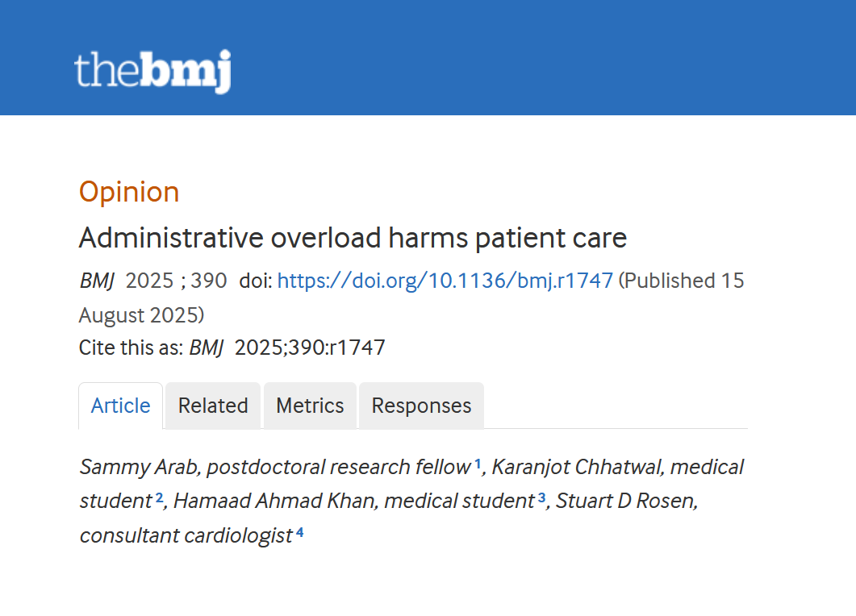This screenshot has width=856, height=616.
Task: Select the Article tab
Action: (x=120, y=406)
